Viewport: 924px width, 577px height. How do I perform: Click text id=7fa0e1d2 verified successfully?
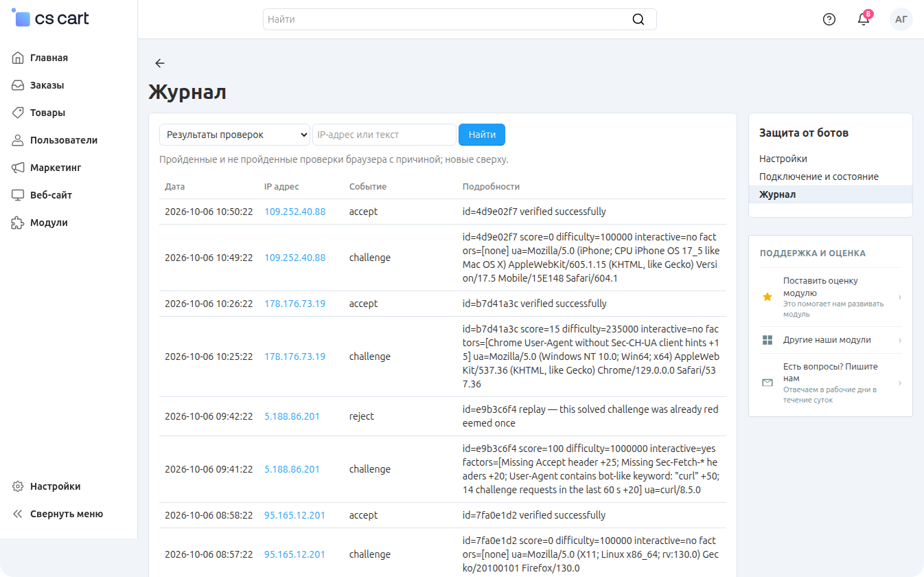coord(534,515)
